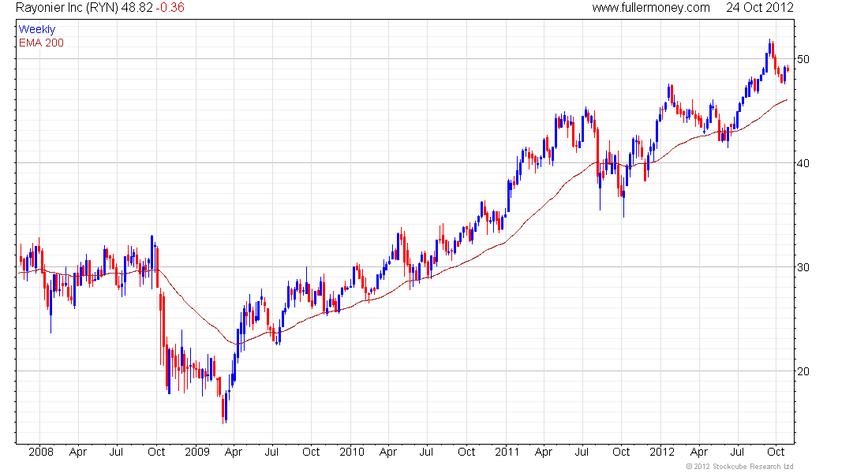Click the 30 price axis label
Viewport: 868px width, 473px height.
[803, 267]
